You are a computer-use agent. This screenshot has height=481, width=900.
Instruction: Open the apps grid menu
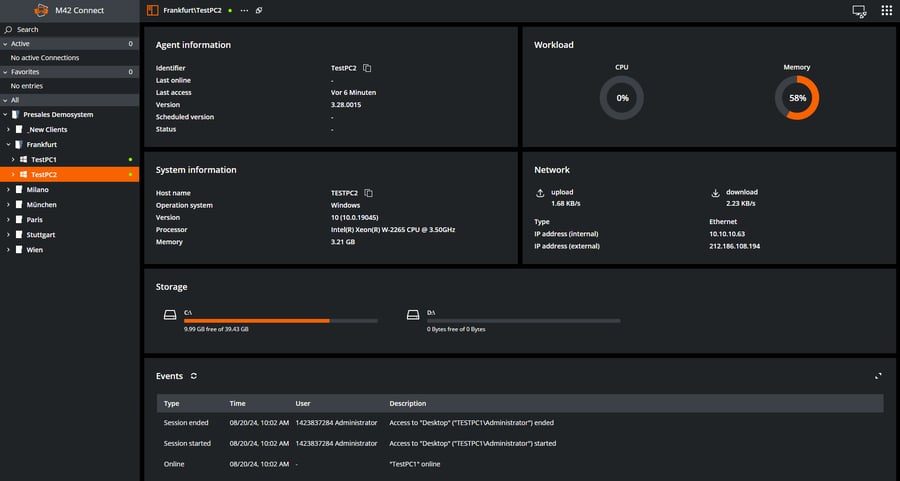pyautogui.click(x=886, y=11)
